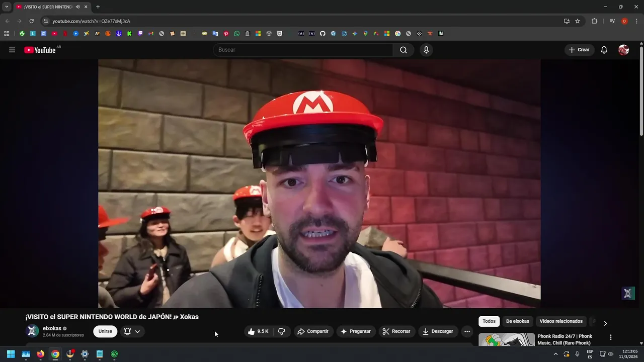Click the Preguntar ask button
Viewport: 644px width, 362px height.
pos(356,331)
